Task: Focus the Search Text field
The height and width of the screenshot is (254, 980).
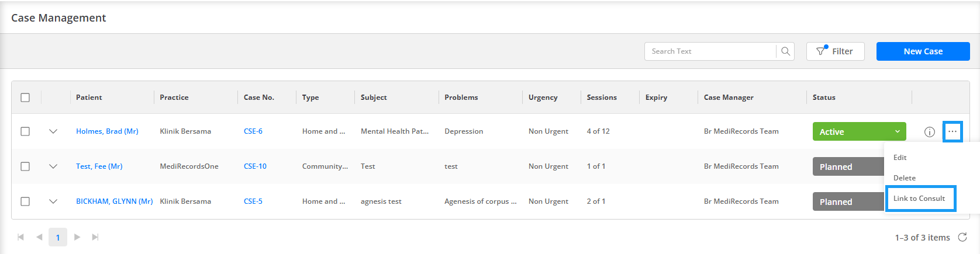Action: pos(710,51)
